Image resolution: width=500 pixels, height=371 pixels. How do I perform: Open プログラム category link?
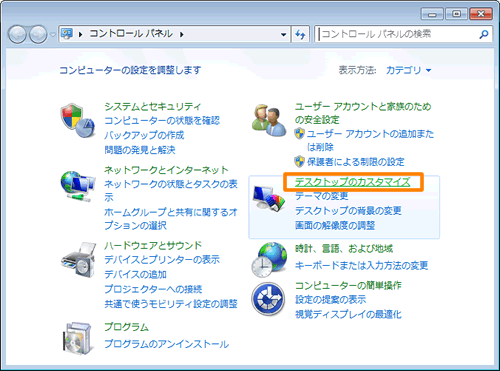coord(126,327)
